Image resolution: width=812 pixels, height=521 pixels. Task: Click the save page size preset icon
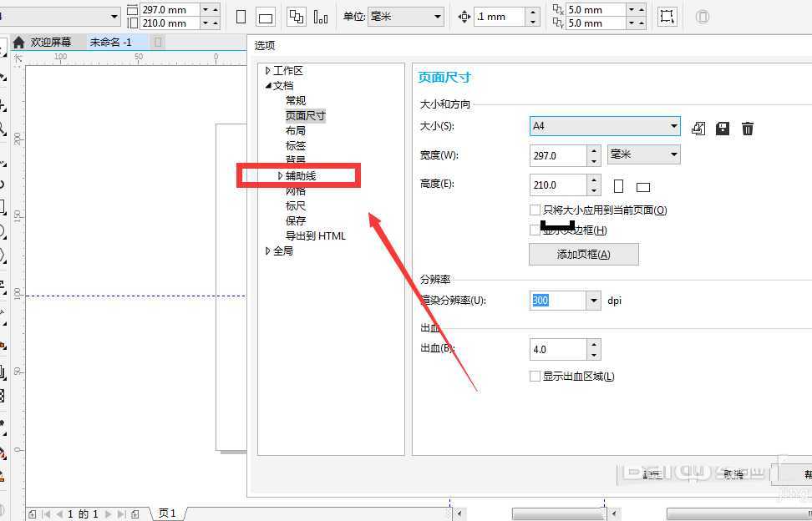coord(721,128)
